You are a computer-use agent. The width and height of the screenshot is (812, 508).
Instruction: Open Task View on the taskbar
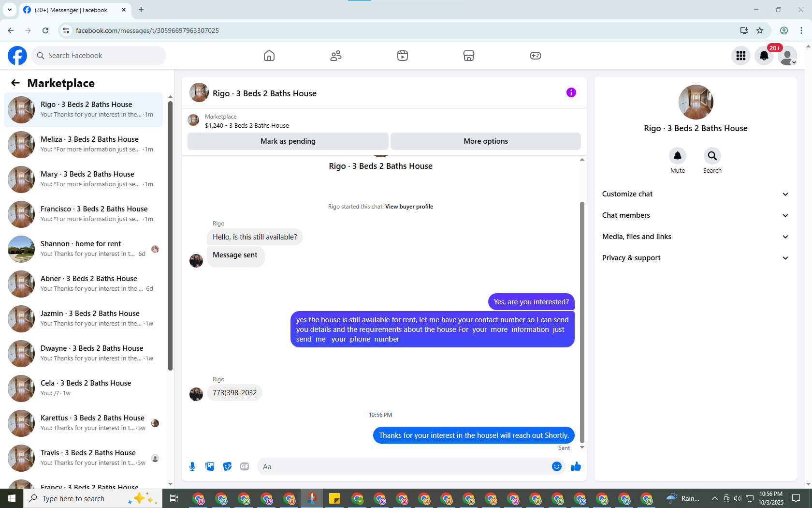click(x=174, y=498)
